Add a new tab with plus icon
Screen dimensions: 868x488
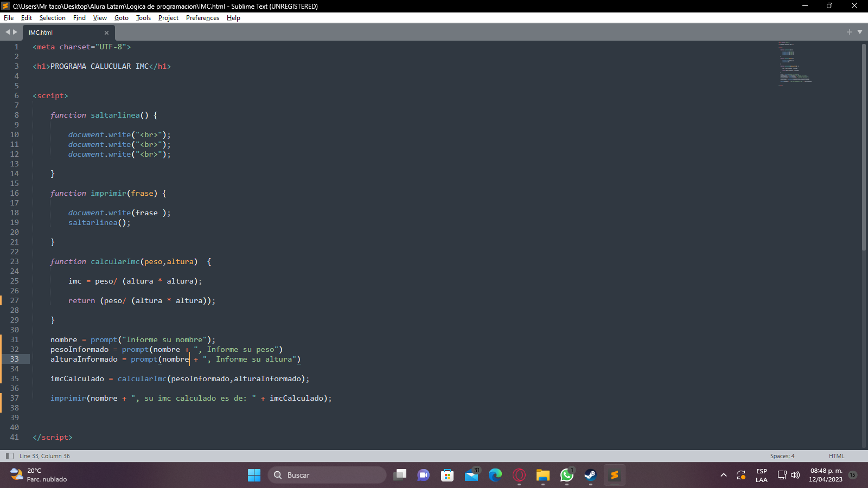pyautogui.click(x=850, y=32)
